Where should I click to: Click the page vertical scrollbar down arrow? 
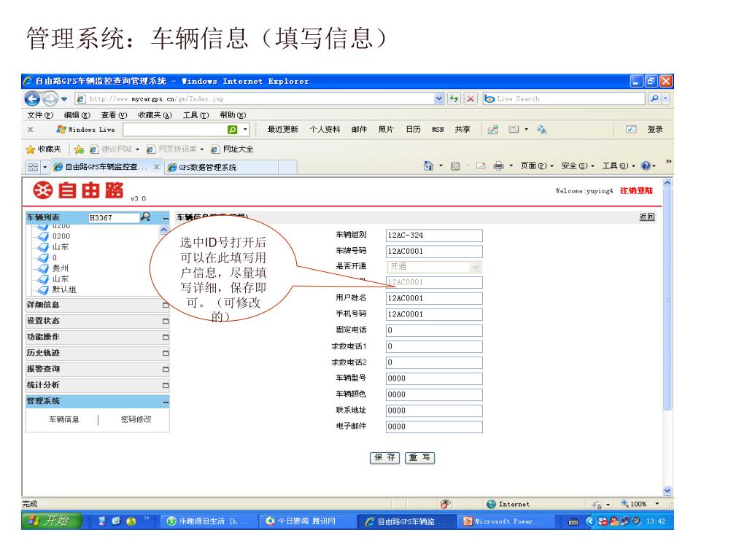[667, 491]
